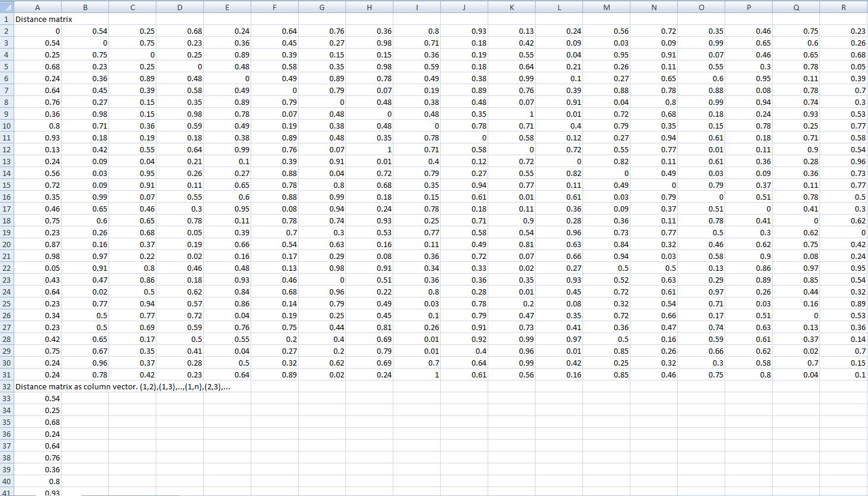
Task: Select row 40 header
Action: (x=7, y=481)
